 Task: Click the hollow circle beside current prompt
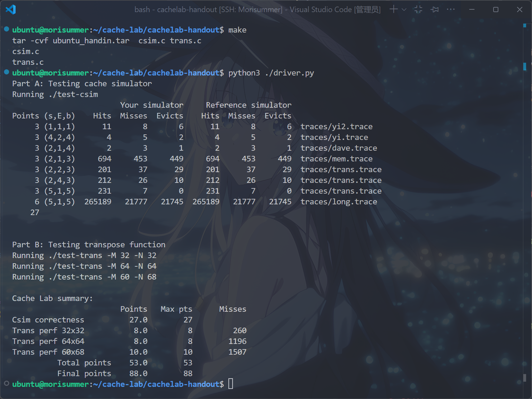click(7, 383)
